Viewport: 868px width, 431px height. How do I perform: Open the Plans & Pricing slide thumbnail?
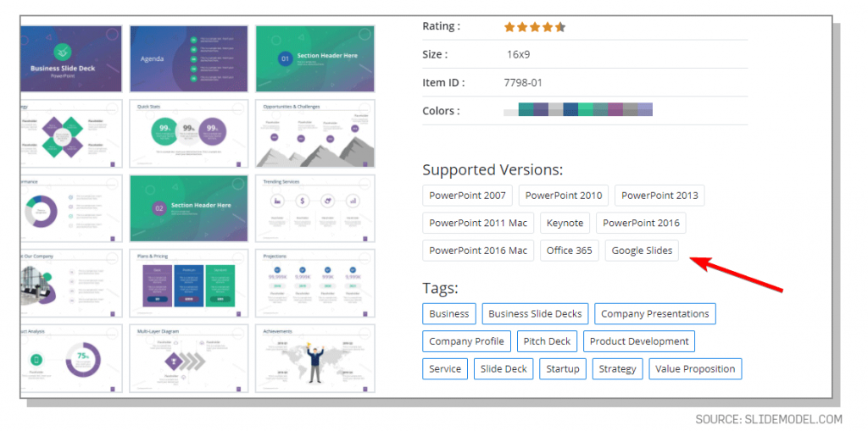pos(189,284)
